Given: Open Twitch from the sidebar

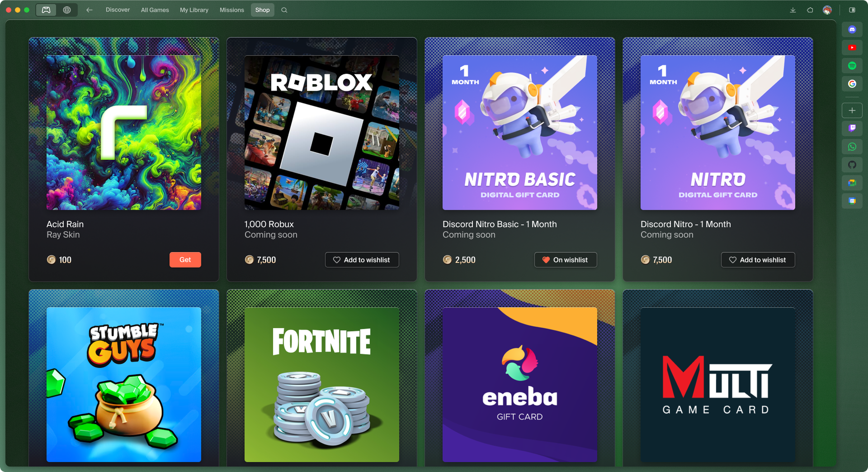Looking at the screenshot, I should [x=852, y=128].
